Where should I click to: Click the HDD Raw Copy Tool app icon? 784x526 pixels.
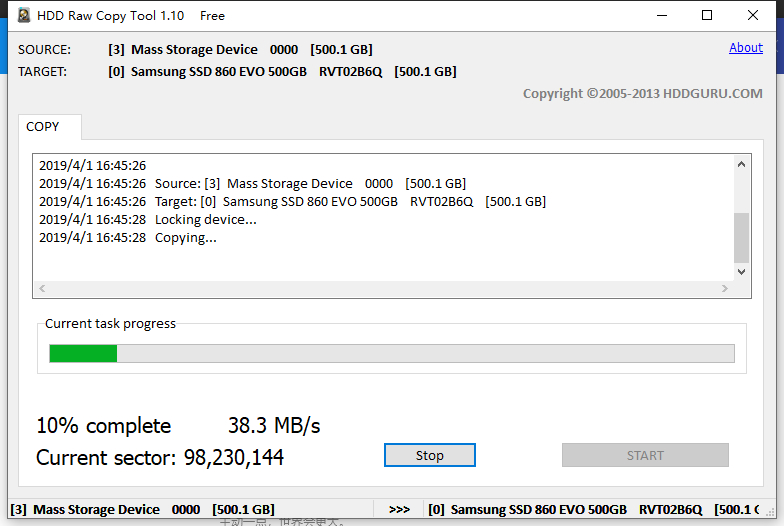coord(23,15)
